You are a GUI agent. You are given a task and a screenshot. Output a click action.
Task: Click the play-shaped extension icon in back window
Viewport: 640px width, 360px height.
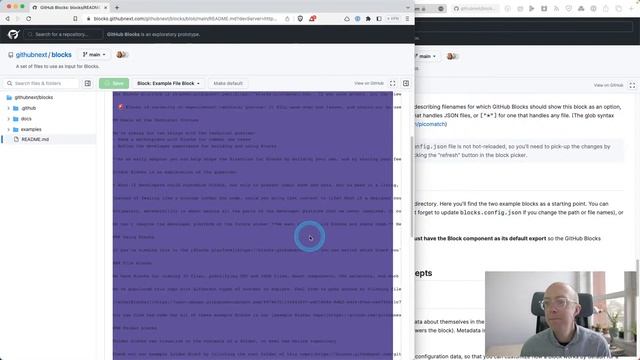[532, 9]
